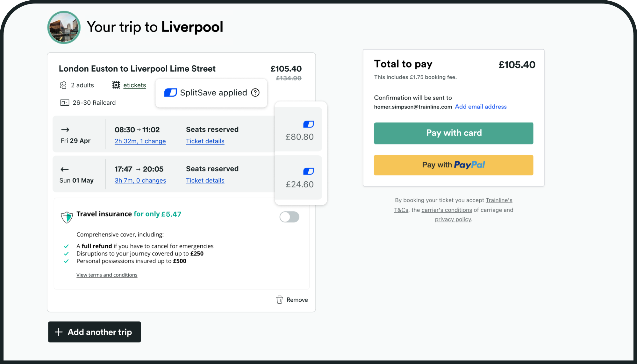Click the SplitSave help question mark icon
637x364 pixels.
[x=255, y=93]
